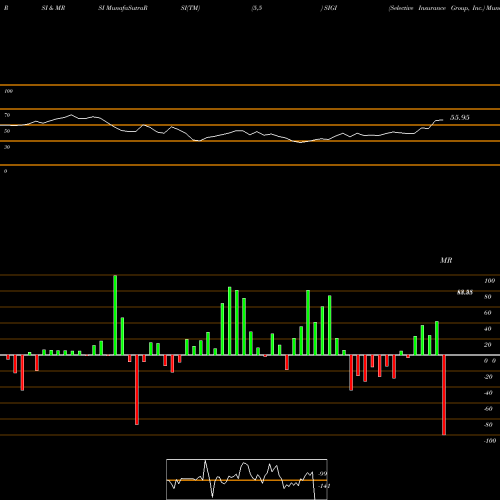The width and height of the screenshot is (500, 500).
Task: Click the '-99' label in the mini chart
Action: (x=323, y=474)
